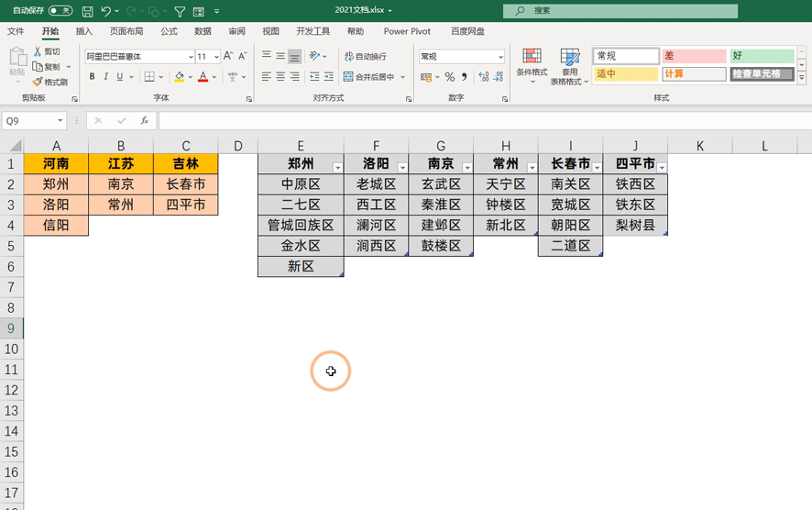Image resolution: width=812 pixels, height=510 pixels.
Task: Switch to the 开发工具 tab
Action: click(313, 31)
